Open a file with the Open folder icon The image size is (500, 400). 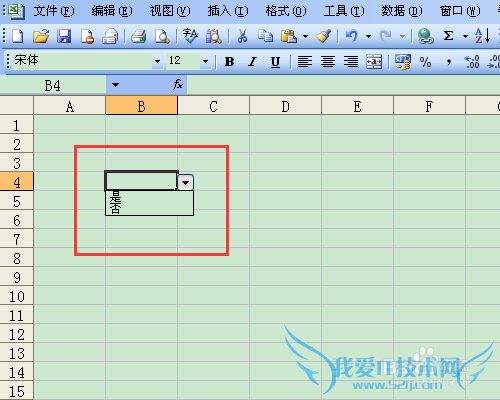pyautogui.click(x=41, y=36)
